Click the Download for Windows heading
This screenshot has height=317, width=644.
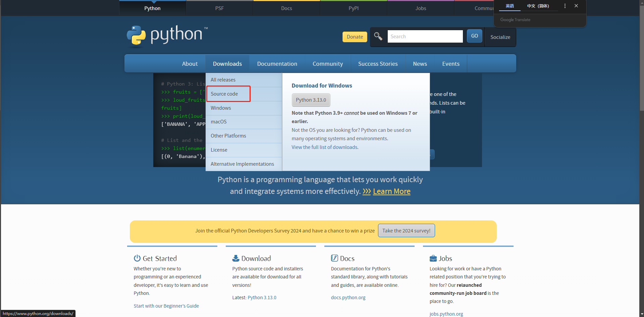pos(322,86)
